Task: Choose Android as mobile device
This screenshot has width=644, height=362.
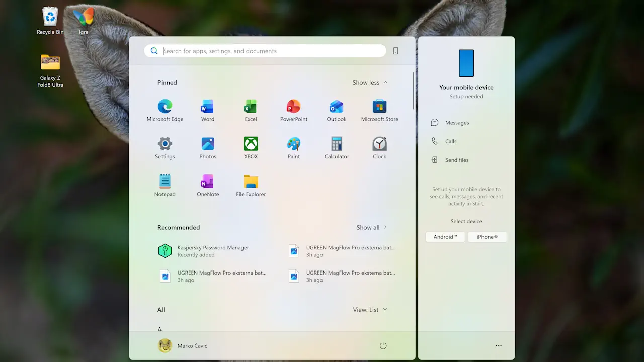Action: [x=445, y=237]
